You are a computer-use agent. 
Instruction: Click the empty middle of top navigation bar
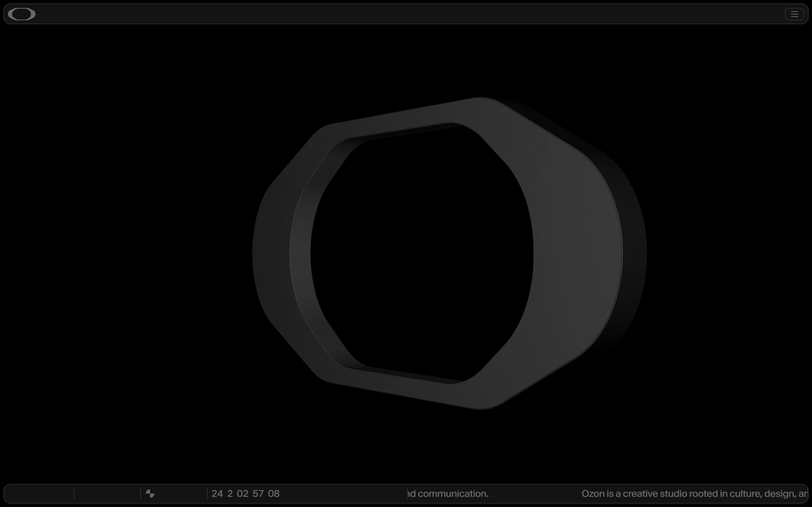pos(406,14)
